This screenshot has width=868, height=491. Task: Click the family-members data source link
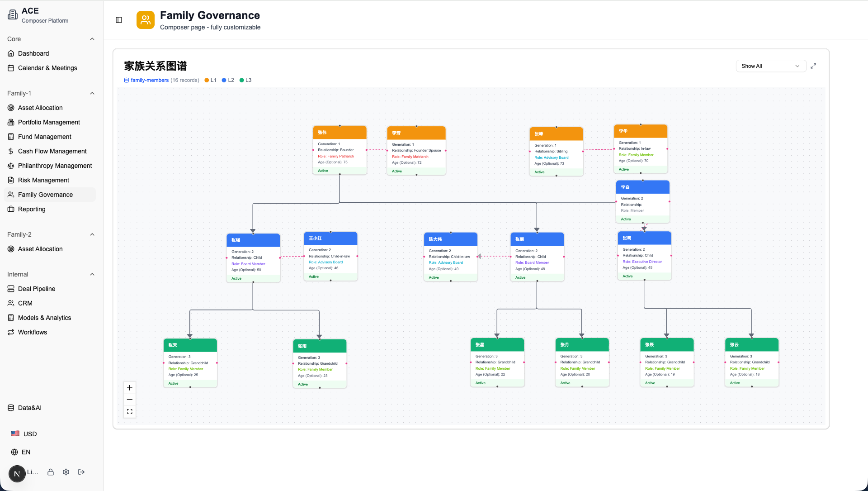tap(149, 80)
